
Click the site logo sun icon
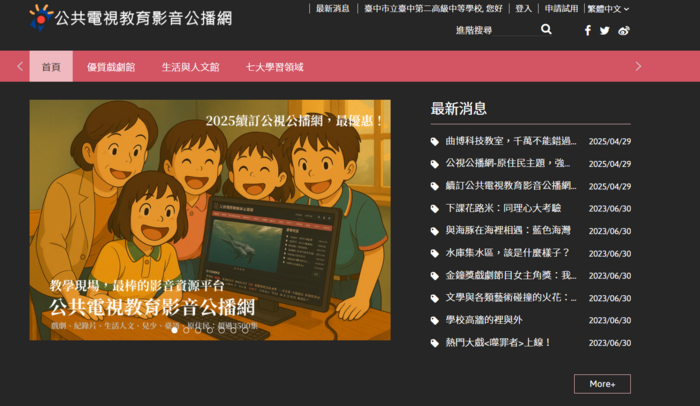tap(41, 18)
